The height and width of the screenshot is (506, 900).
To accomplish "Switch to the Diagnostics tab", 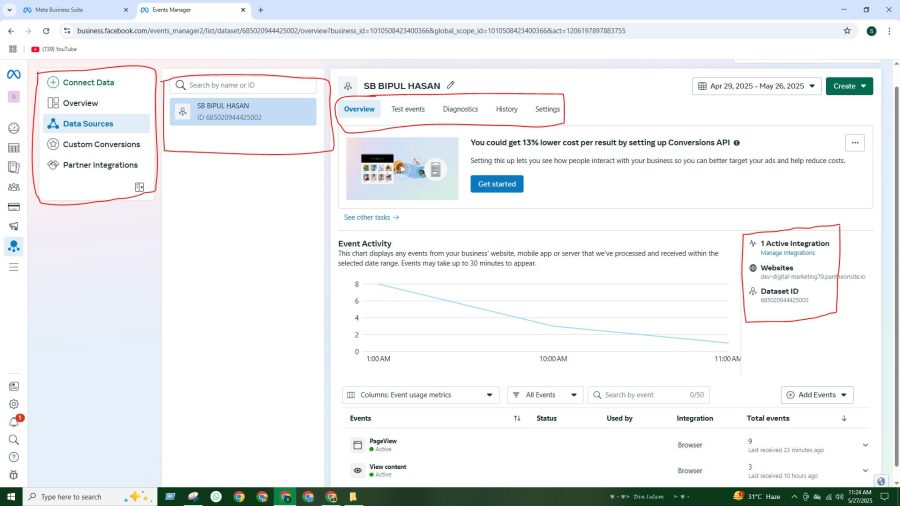I will click(460, 109).
